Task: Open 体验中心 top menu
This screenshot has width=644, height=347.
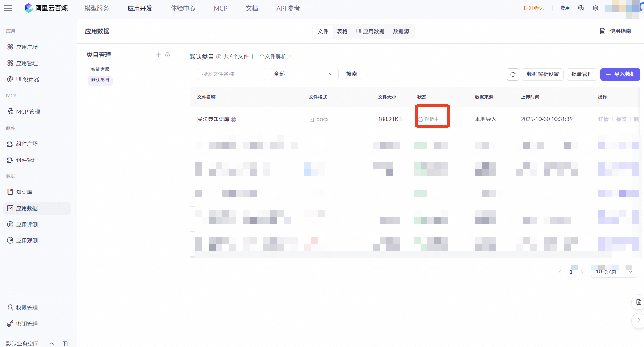Action: point(183,9)
